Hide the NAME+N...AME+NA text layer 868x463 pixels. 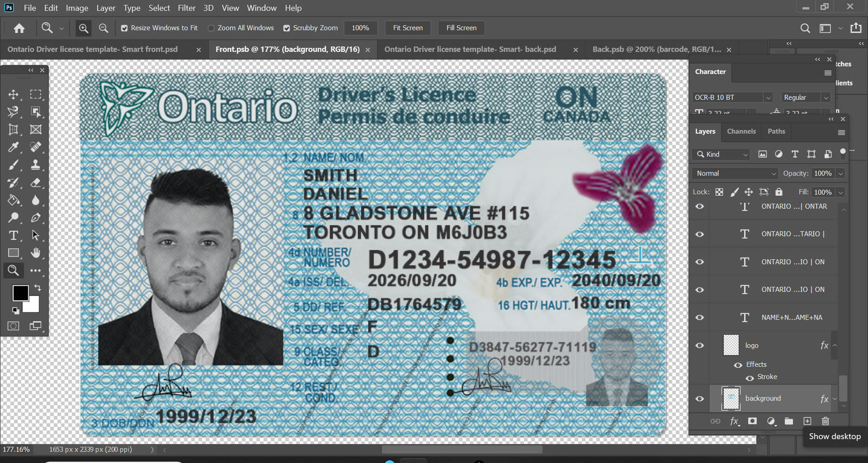point(700,318)
